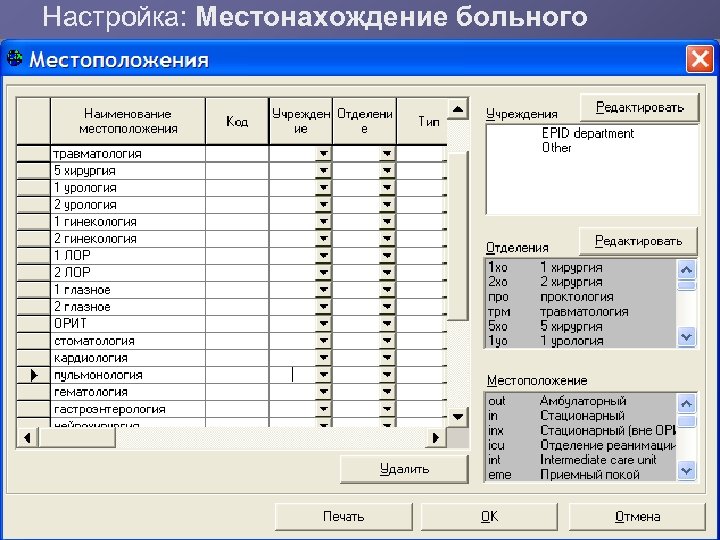The width and height of the screenshot is (720, 540).
Task: Click the 'Код' column header
Action: [237, 121]
